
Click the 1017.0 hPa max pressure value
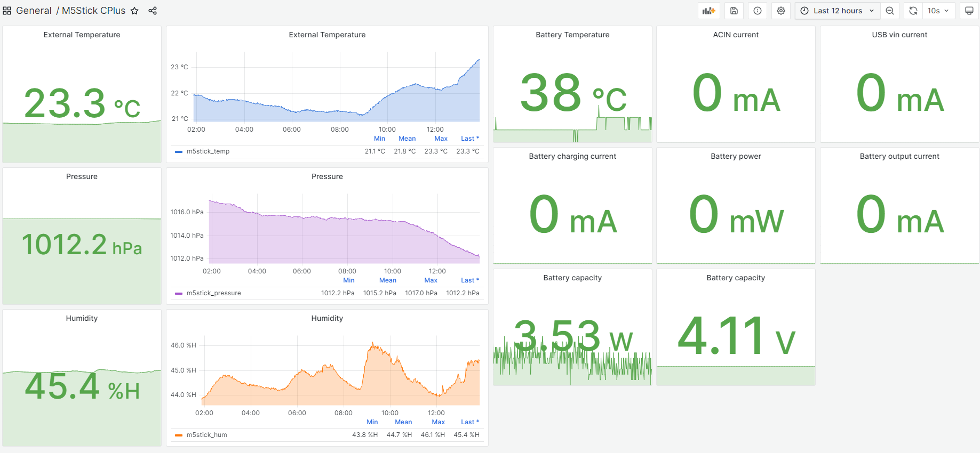[x=421, y=293]
